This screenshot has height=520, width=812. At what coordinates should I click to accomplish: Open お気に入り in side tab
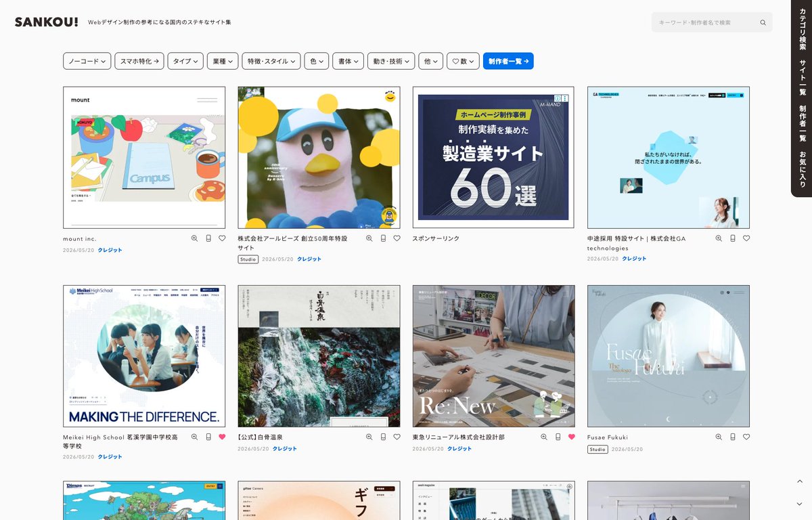click(x=803, y=169)
